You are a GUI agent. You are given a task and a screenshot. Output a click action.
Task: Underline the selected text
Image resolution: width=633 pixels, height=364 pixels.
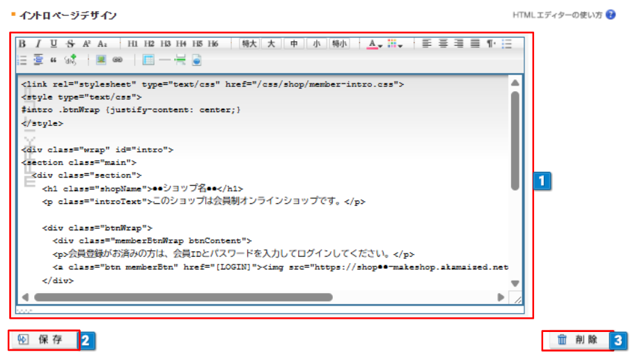tap(54, 44)
